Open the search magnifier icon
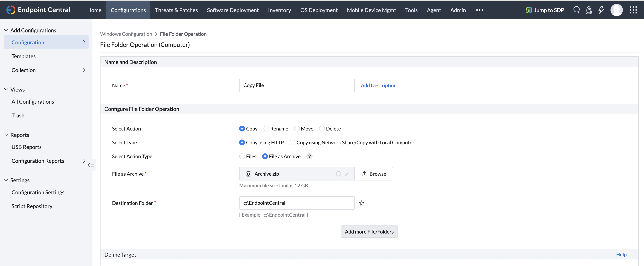Image resolution: width=644 pixels, height=266 pixels. pyautogui.click(x=576, y=10)
